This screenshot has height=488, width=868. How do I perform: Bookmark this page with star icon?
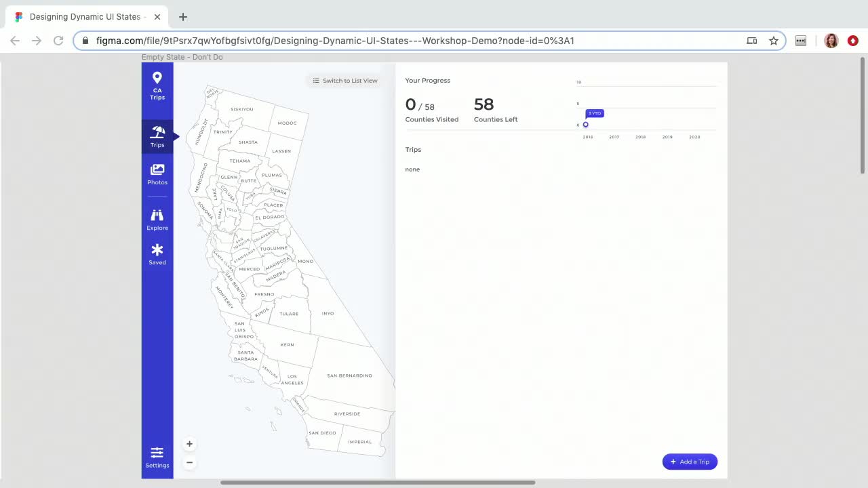pyautogui.click(x=774, y=41)
